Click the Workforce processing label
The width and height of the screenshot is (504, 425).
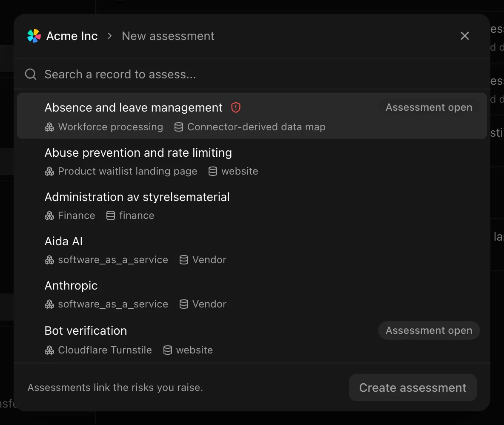[x=111, y=127]
